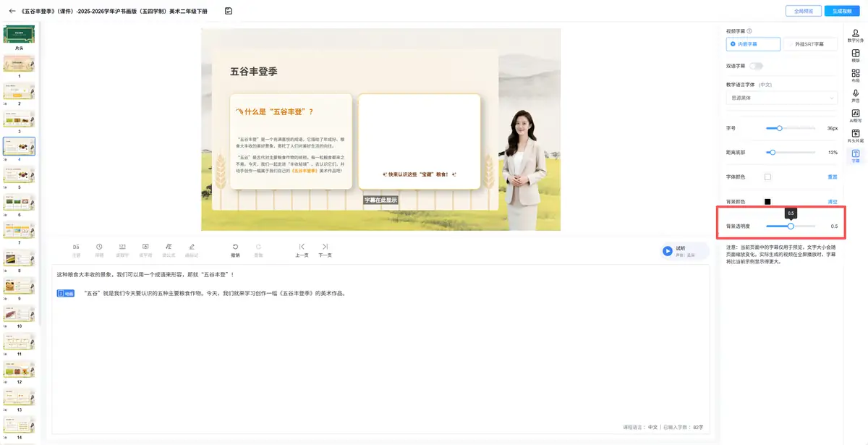
Task: Open the 字体颜色 white color swatch
Action: click(767, 177)
